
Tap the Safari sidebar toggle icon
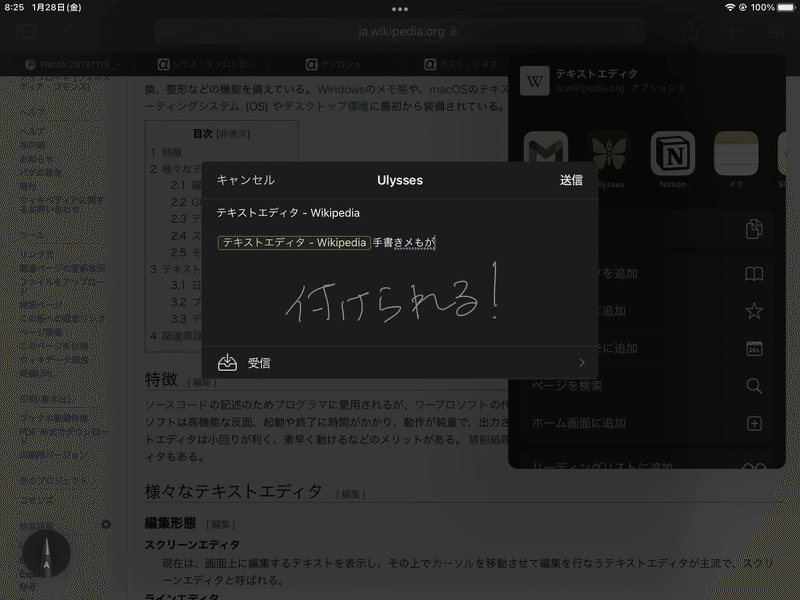(x=26, y=32)
